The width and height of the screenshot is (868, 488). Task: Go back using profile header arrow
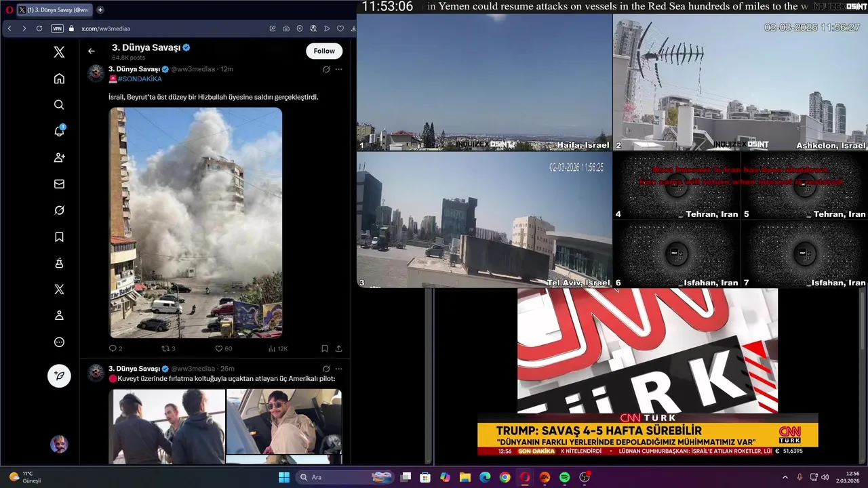coord(92,51)
